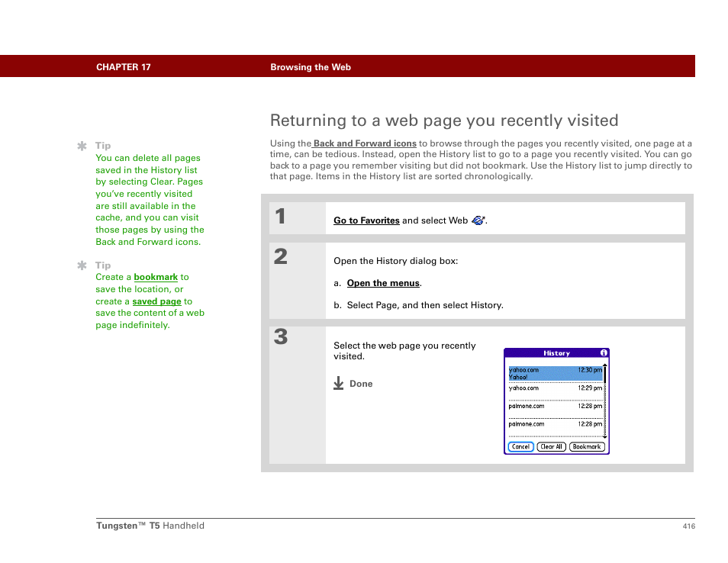Click the Browsing the Web header title
Screen dimensions: 728x563
click(311, 67)
